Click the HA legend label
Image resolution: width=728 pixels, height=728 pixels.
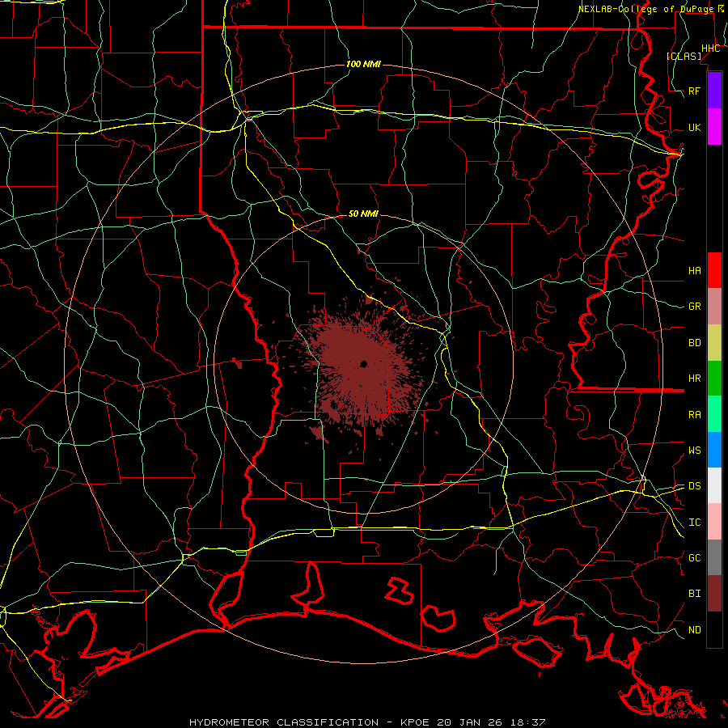click(x=694, y=270)
